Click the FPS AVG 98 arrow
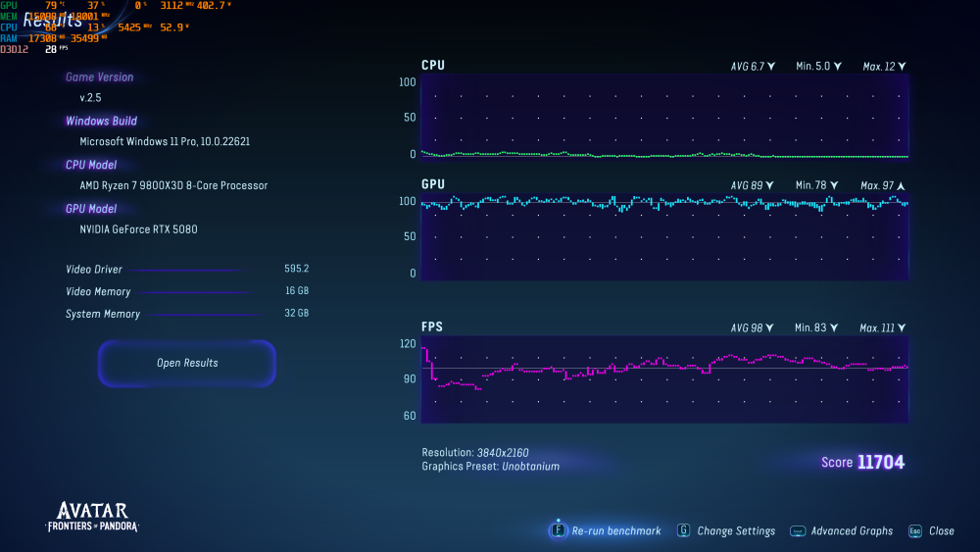This screenshot has width=980, height=552. click(771, 328)
